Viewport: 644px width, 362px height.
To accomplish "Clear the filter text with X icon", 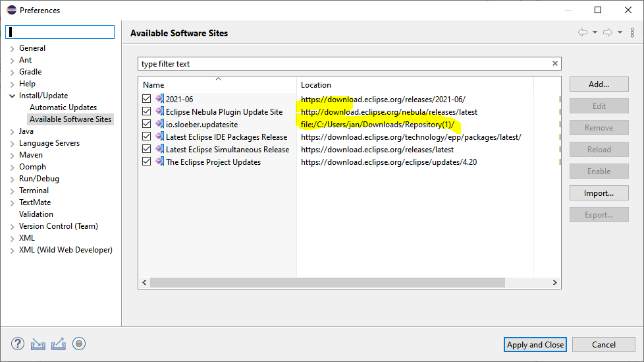I will point(555,63).
